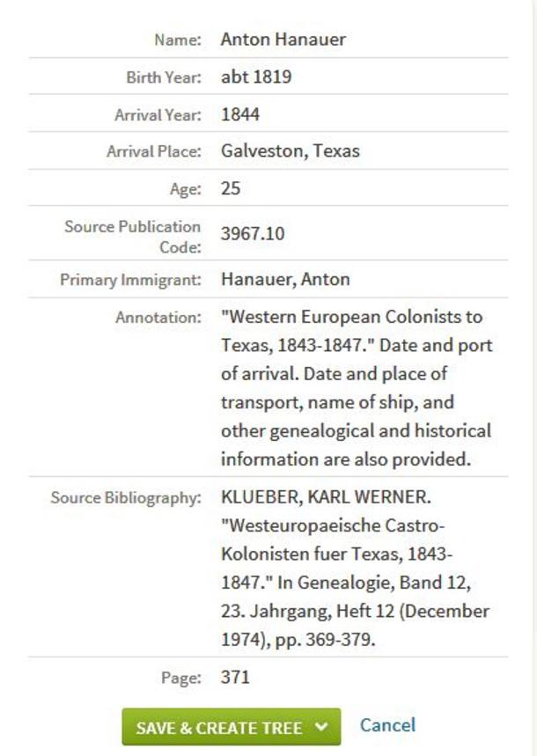537x756 pixels.
Task: Click the Cancel link
Action: click(x=387, y=725)
